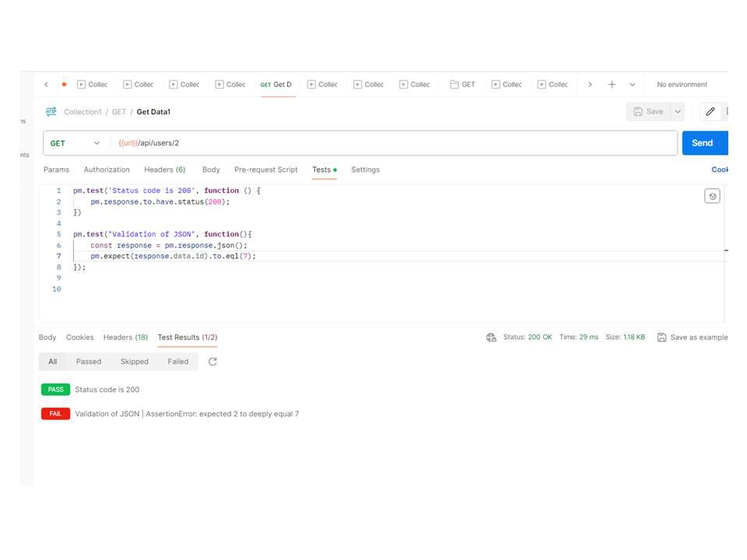Click the network globe icon near Status
Screen dimensions: 747x560
491,337
